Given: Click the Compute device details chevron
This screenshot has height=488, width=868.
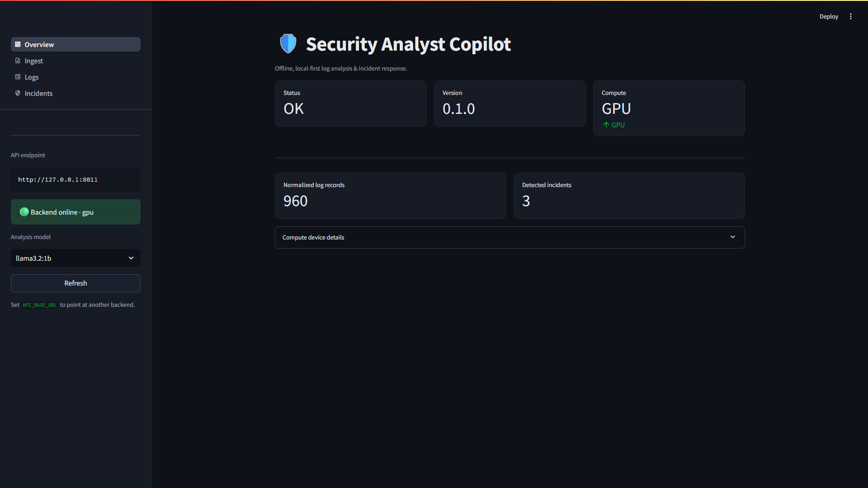Looking at the screenshot, I should 733,237.
